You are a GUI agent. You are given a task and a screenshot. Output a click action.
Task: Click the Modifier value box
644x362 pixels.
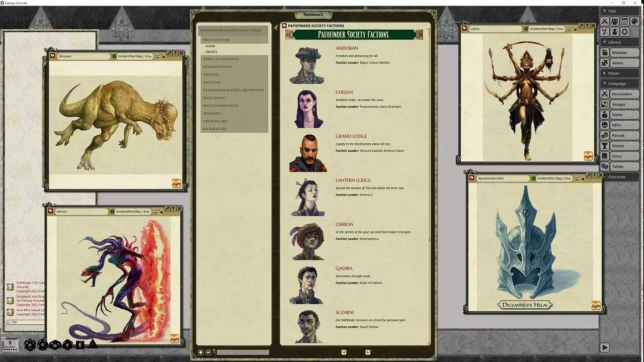pyautogui.click(x=10, y=344)
